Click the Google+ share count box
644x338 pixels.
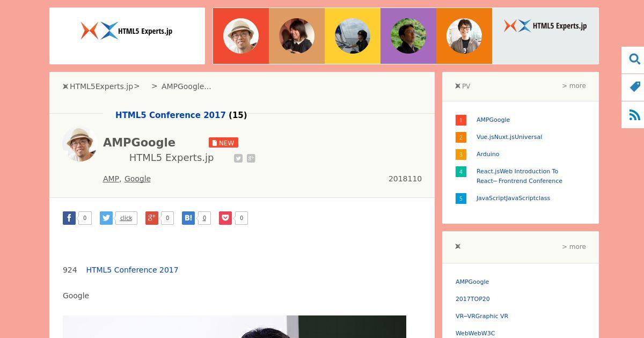(x=167, y=218)
